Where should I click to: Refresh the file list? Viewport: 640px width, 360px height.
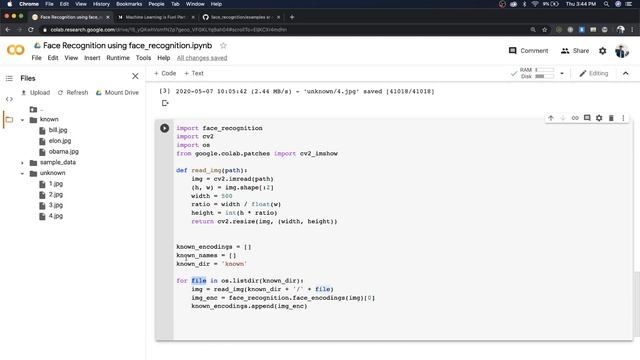coord(73,93)
